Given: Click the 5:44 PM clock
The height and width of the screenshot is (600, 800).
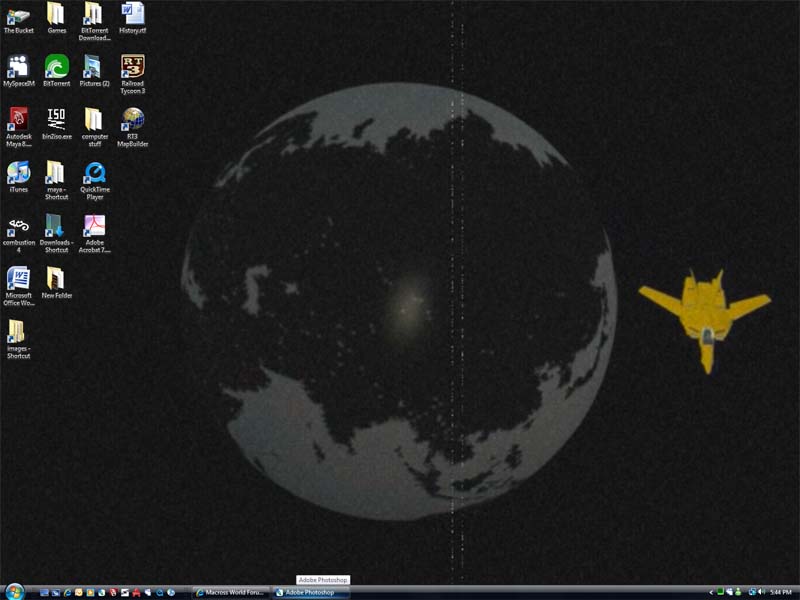Looking at the screenshot, I should pyautogui.click(x=781, y=592).
